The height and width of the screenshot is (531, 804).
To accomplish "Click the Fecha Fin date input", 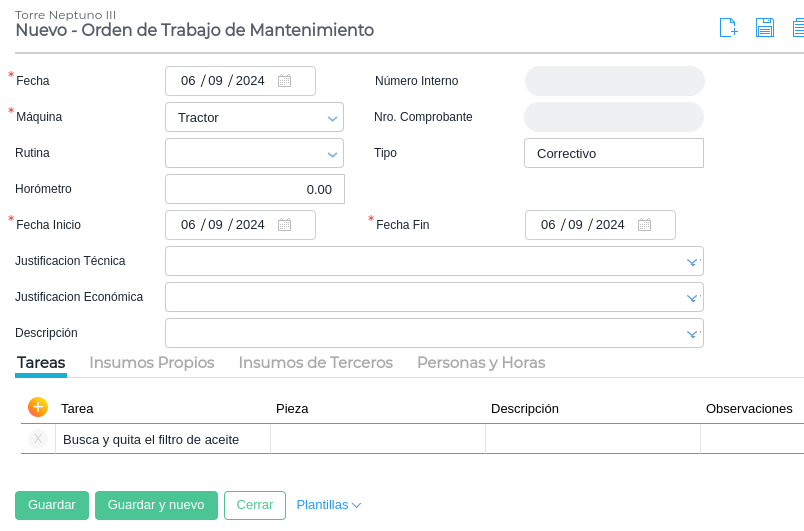I will (x=600, y=225).
